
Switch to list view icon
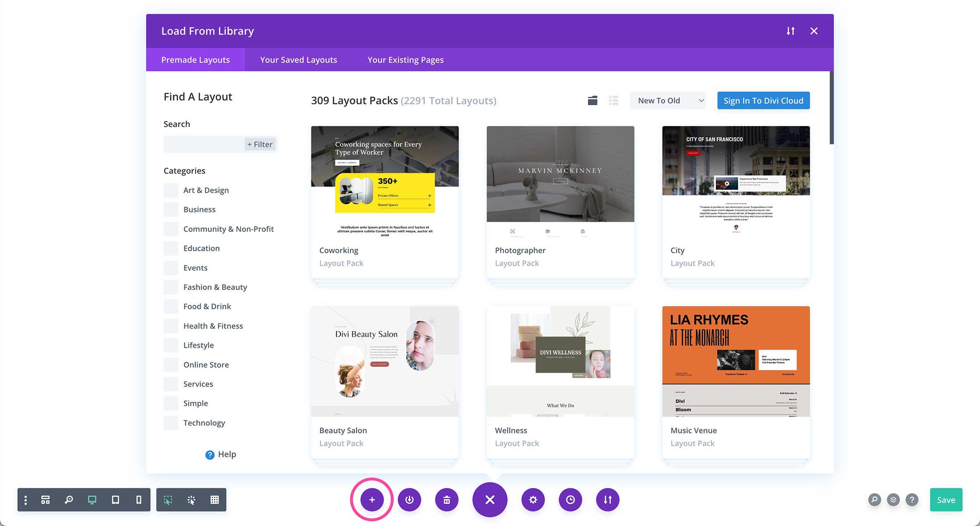[613, 101]
